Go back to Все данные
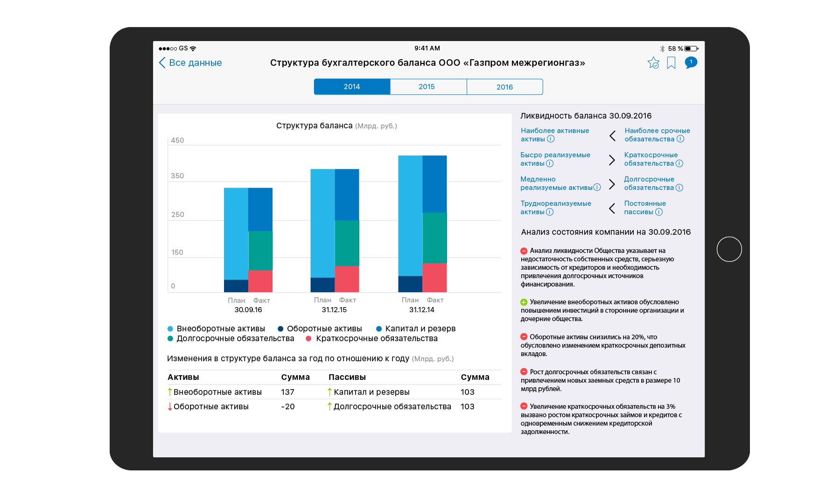This screenshot has width=840, height=504. (190, 63)
